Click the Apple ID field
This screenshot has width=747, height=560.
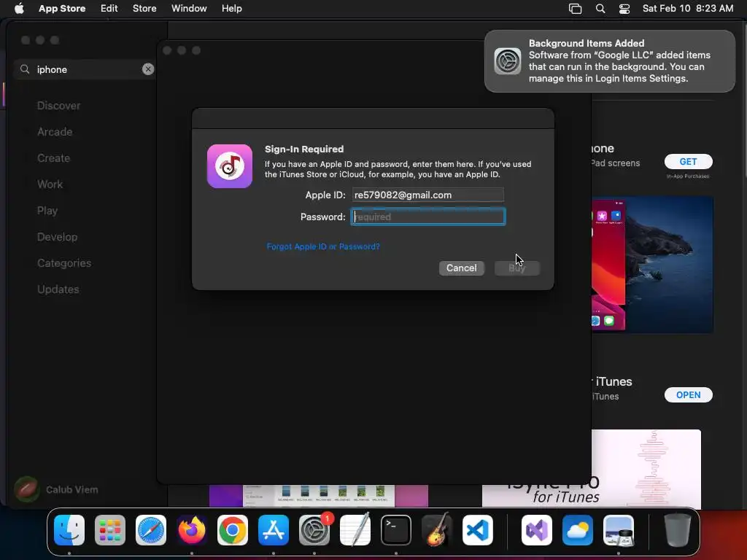(x=427, y=195)
